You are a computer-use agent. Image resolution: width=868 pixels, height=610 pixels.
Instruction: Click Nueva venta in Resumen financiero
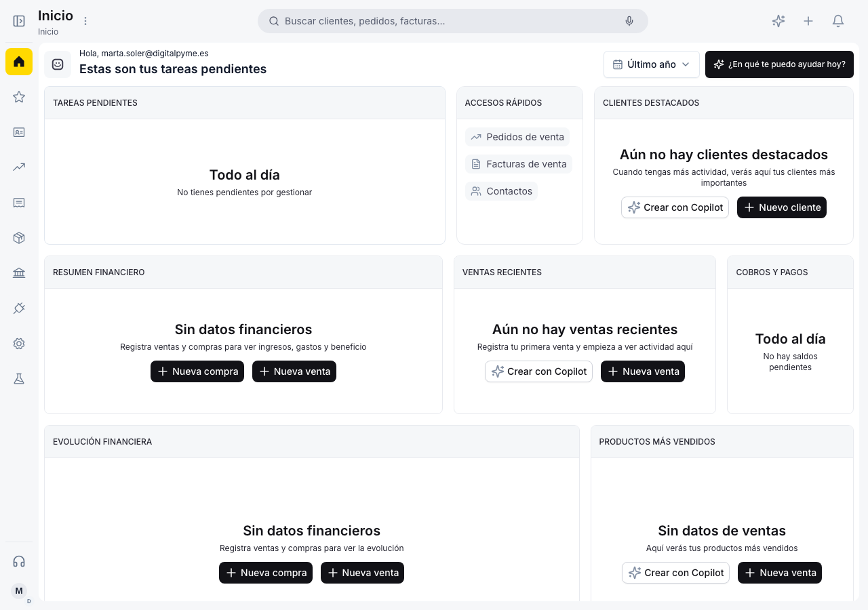(294, 371)
